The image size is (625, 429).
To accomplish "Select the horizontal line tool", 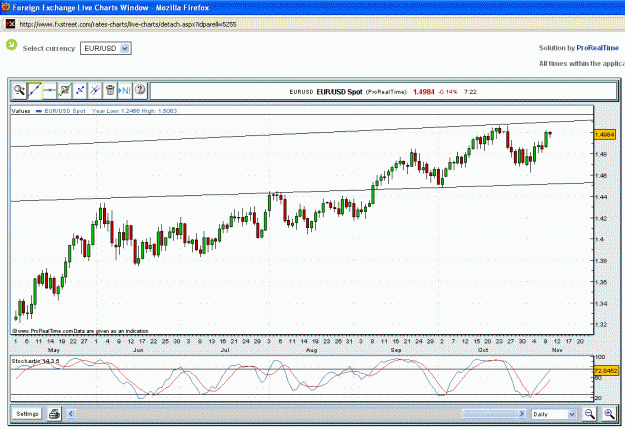I will (49, 91).
